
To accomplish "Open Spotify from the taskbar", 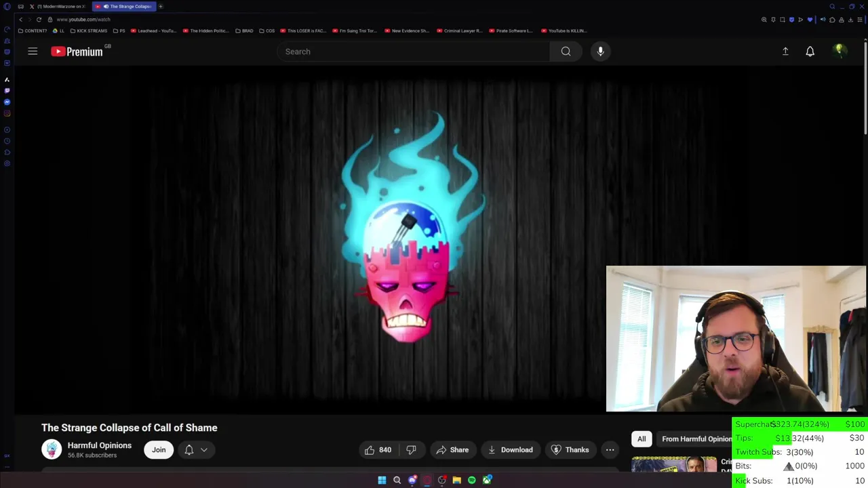I will coord(471,480).
